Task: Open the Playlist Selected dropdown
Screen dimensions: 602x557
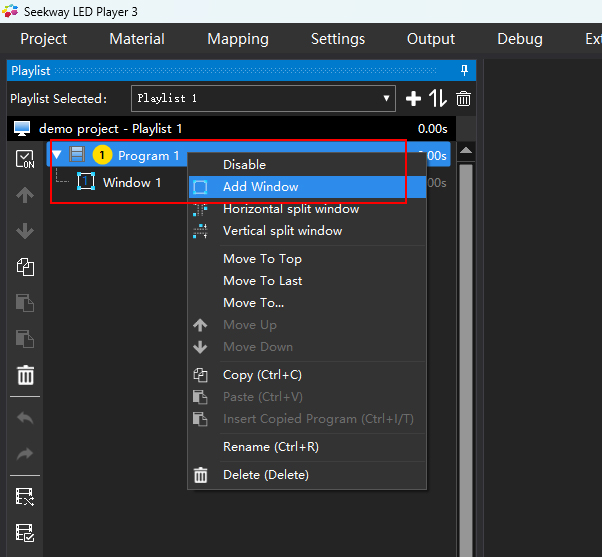Action: pyautogui.click(x=263, y=99)
